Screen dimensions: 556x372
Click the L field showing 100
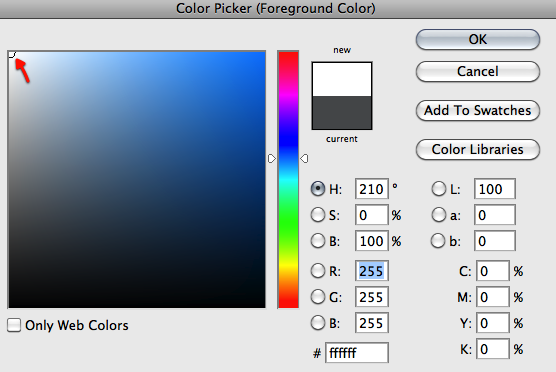tap(495, 189)
